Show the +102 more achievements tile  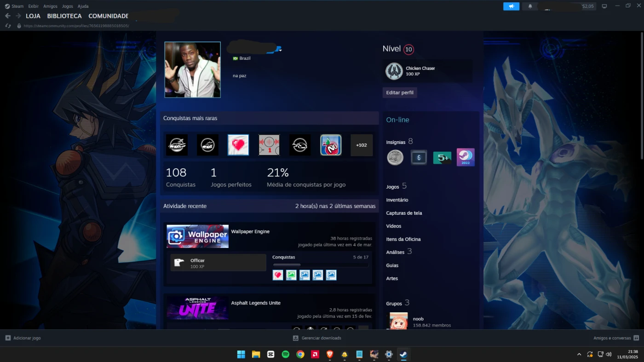coord(362,145)
